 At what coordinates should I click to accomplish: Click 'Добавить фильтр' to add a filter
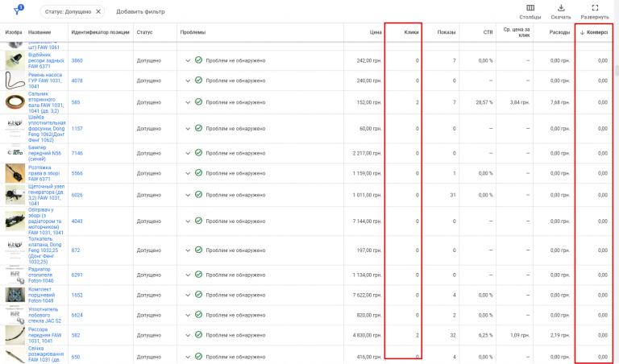coord(140,12)
